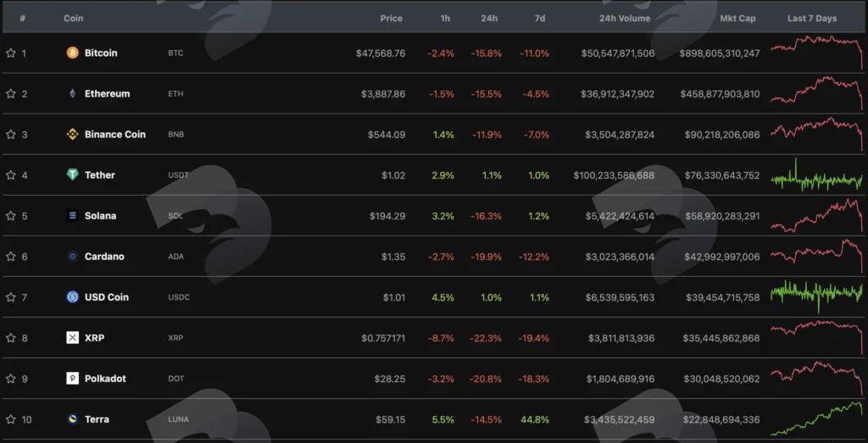
Task: Toggle the favorite star for Tether
Action: [x=10, y=174]
